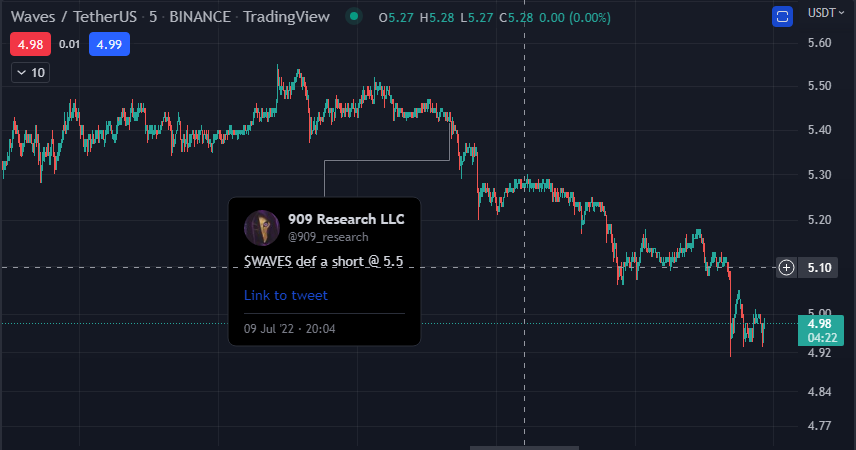Click the 4.98 current price label on the price axis
Viewport: 856px width, 450px height.
[x=821, y=330]
